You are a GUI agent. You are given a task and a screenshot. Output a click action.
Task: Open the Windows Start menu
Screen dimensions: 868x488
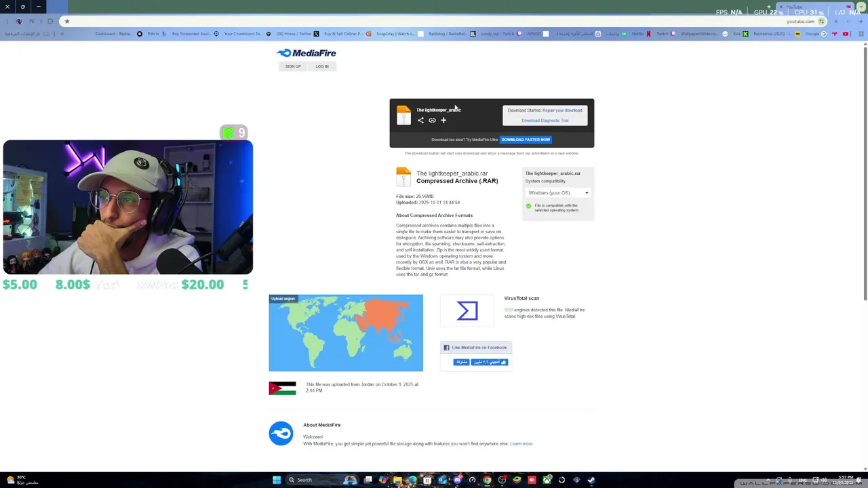pyautogui.click(x=277, y=480)
